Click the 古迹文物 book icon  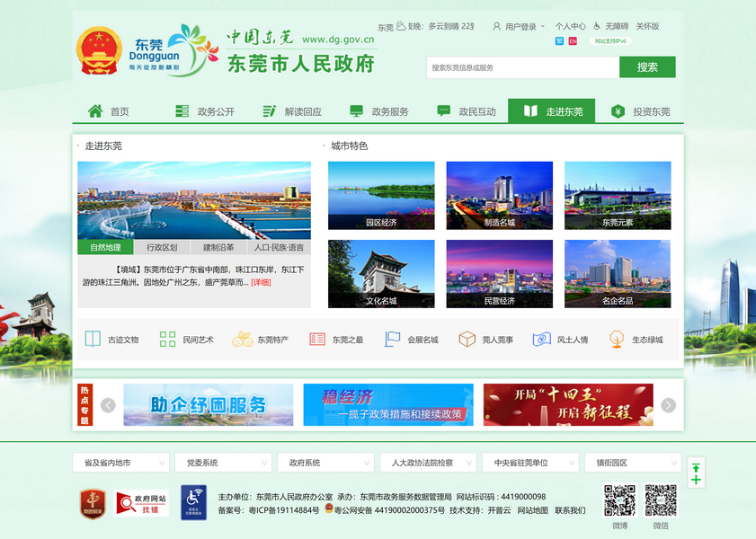click(x=93, y=340)
